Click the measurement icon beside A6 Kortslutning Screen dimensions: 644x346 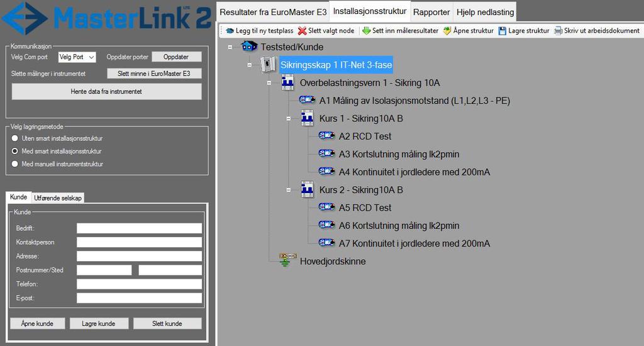point(326,225)
